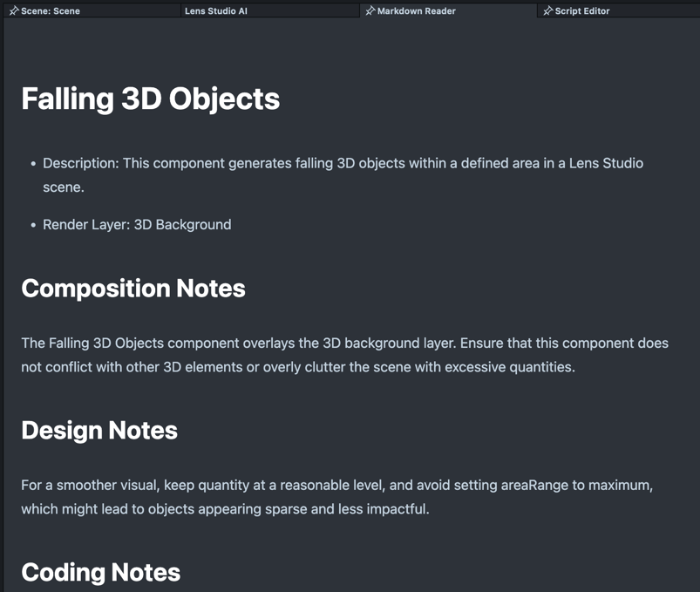700x592 pixels.
Task: Click the words 3D Background in the bullet list
Action: coord(182,224)
